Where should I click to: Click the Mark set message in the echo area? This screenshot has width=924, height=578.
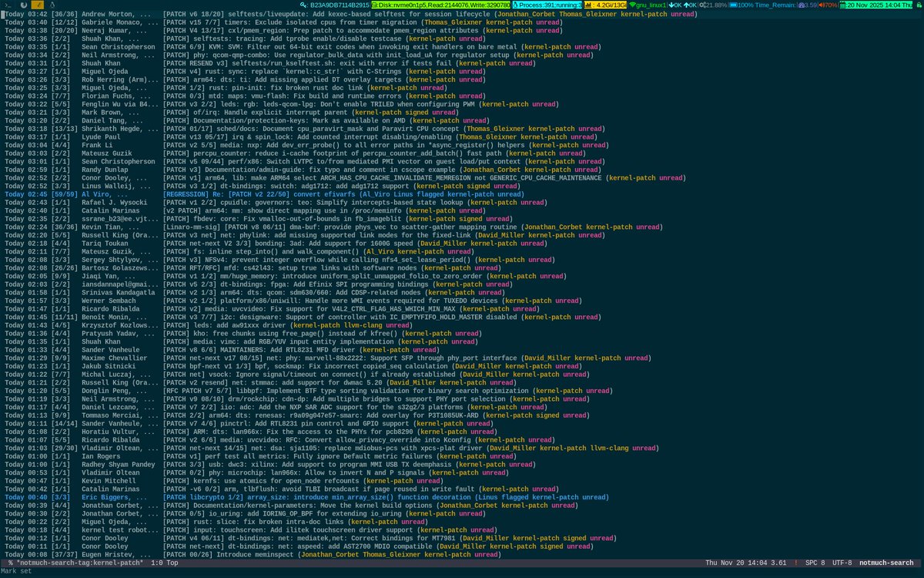pos(15,571)
